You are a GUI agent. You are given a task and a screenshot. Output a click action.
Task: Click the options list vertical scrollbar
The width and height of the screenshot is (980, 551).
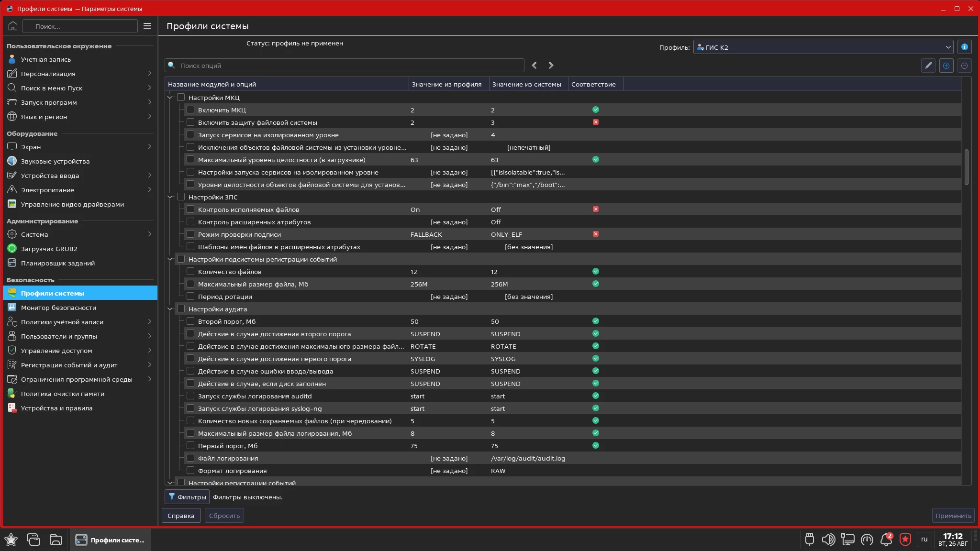click(x=966, y=166)
